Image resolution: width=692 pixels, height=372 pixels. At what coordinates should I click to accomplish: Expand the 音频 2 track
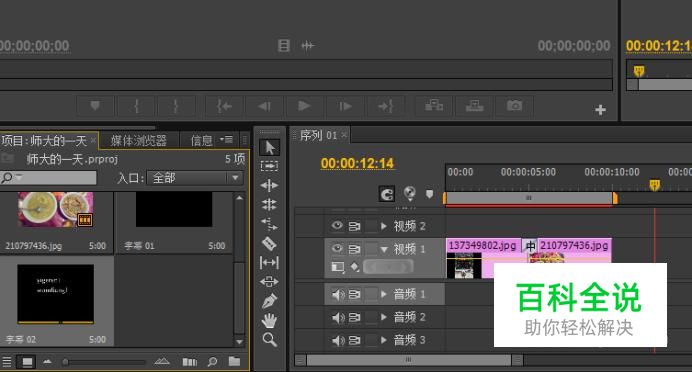pos(384,317)
